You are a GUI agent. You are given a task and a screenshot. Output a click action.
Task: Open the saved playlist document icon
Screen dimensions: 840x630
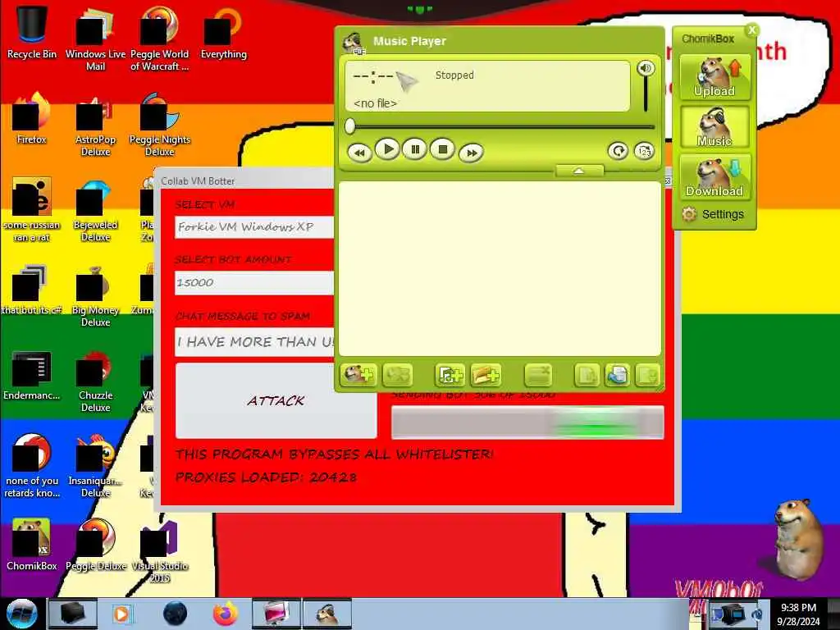click(617, 374)
